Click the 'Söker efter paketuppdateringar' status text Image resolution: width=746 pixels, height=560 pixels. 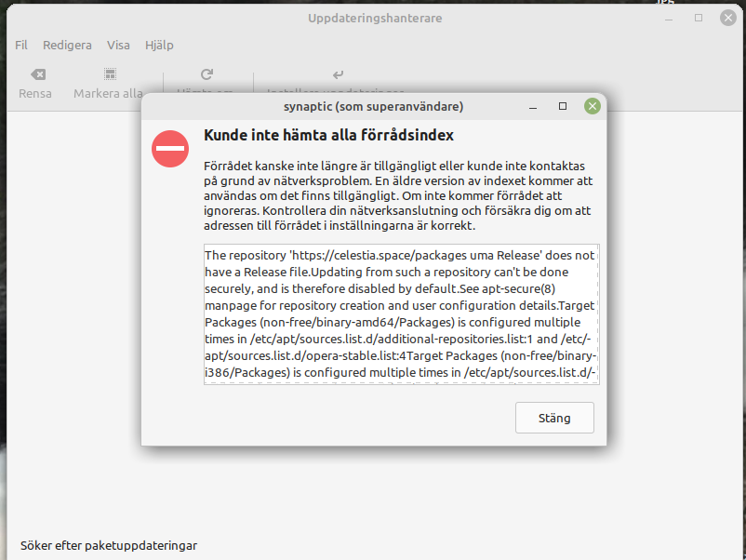[109, 545]
